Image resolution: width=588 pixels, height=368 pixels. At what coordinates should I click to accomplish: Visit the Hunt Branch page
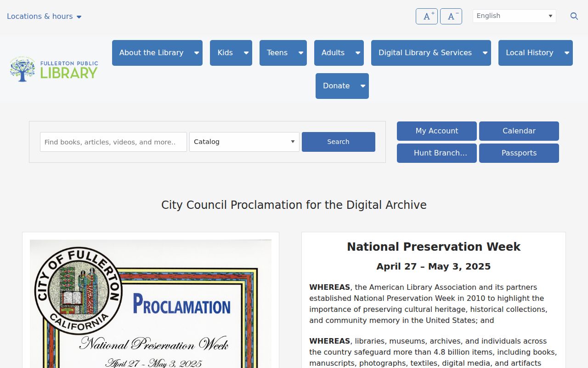pyautogui.click(x=437, y=153)
